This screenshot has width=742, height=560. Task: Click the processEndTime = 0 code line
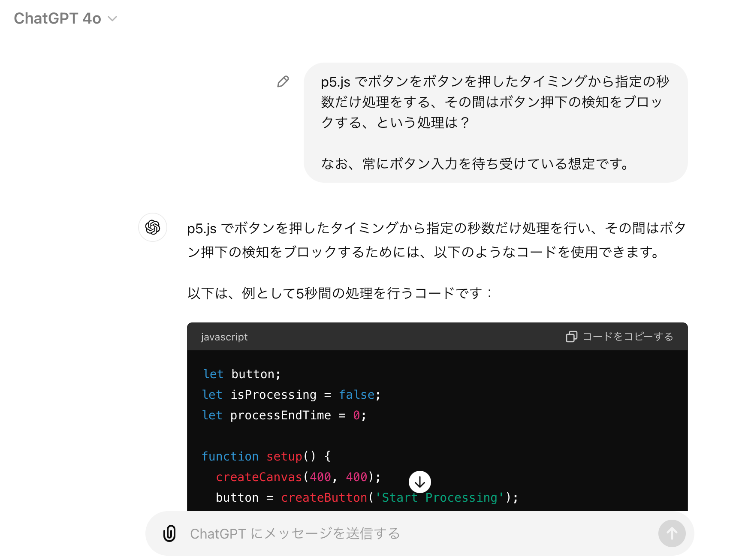[284, 415]
